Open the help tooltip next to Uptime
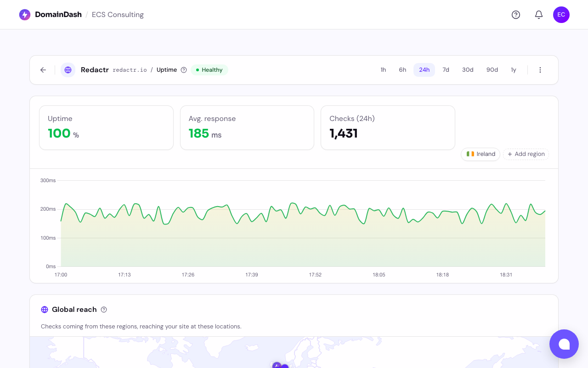 pyautogui.click(x=184, y=70)
